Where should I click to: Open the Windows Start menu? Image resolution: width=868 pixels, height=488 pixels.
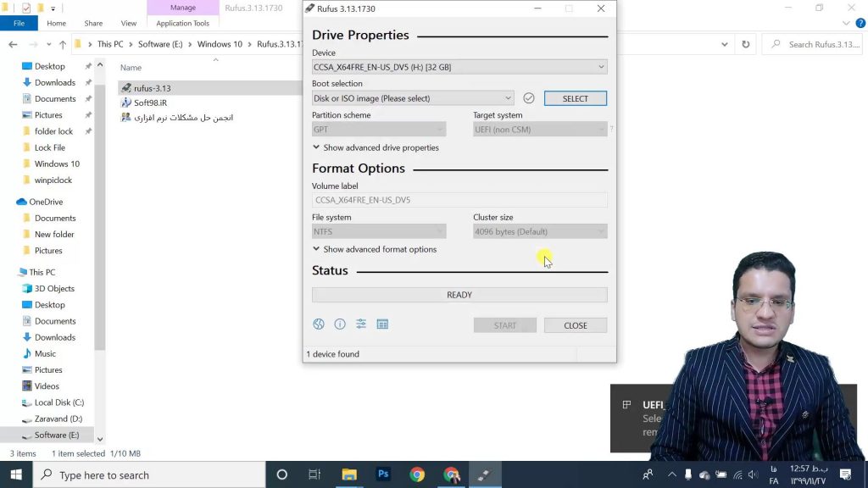(16, 474)
